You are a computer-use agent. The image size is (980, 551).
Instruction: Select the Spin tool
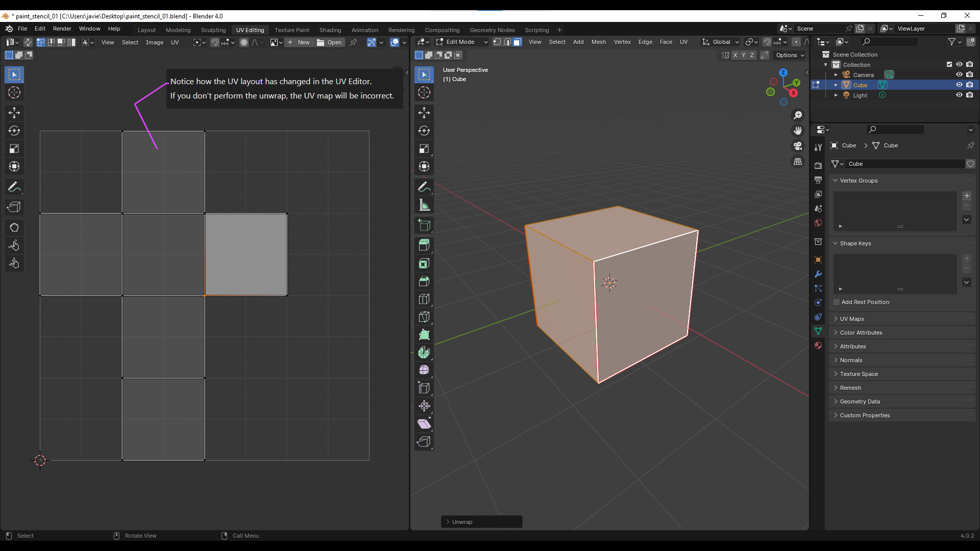(424, 353)
